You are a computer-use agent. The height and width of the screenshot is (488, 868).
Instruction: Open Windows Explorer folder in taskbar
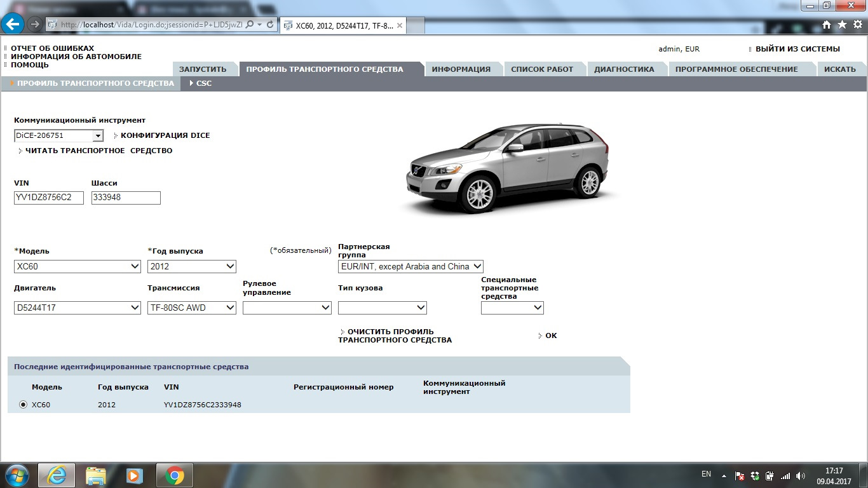95,475
